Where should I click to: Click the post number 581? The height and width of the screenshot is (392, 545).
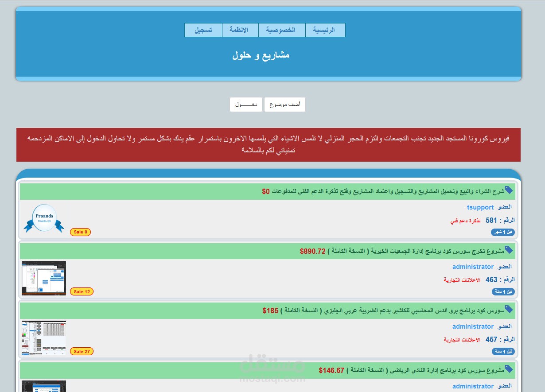click(x=491, y=220)
